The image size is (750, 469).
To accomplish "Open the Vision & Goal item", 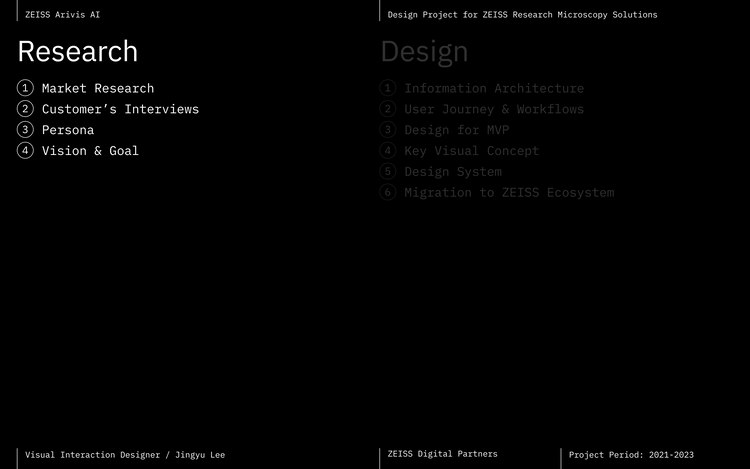I will coord(90,151).
